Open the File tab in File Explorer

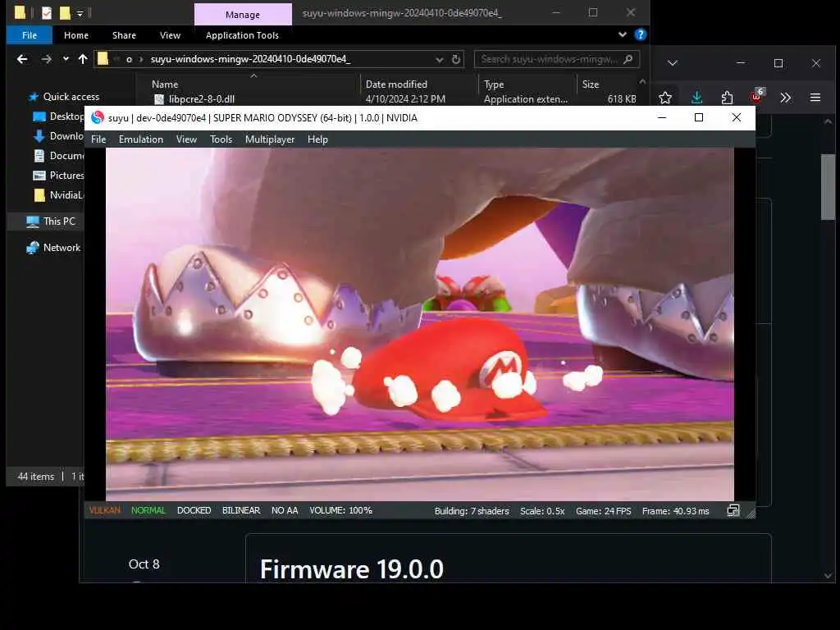click(x=30, y=35)
